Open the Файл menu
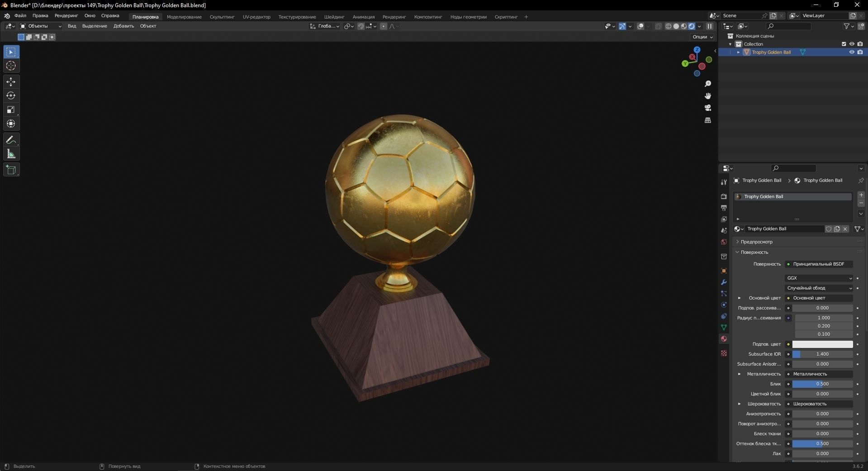This screenshot has height=471, width=868. pos(20,16)
